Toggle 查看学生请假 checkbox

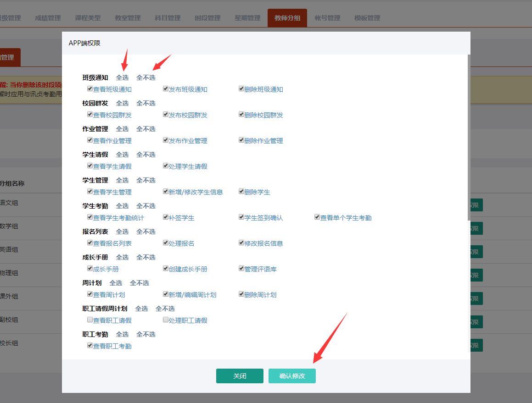[x=90, y=166]
